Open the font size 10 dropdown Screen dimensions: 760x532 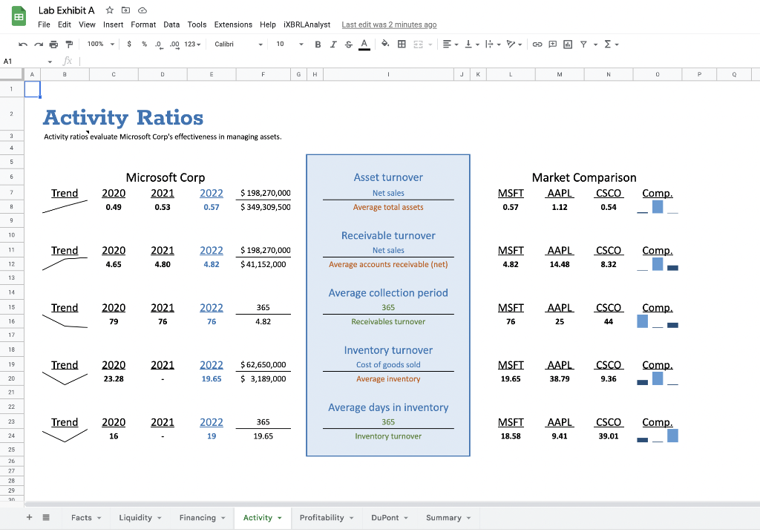pos(289,44)
